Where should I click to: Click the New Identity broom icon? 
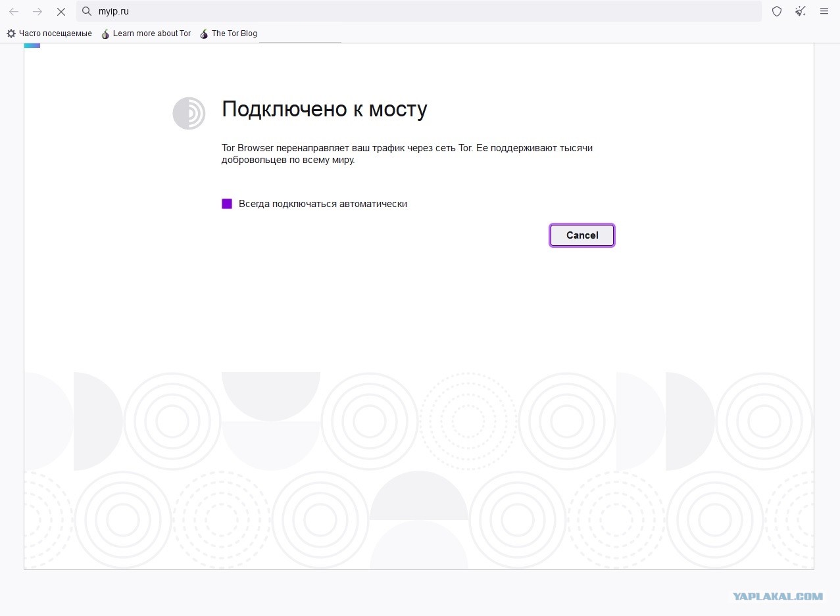coord(800,11)
